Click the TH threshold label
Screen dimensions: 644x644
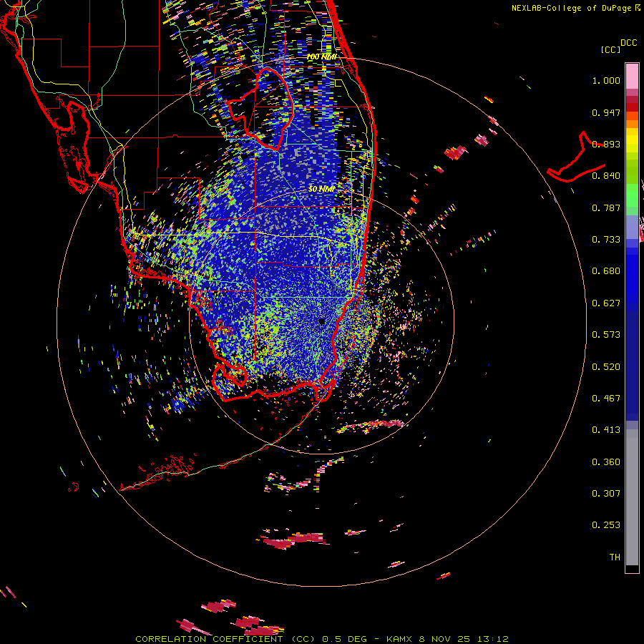615,557
